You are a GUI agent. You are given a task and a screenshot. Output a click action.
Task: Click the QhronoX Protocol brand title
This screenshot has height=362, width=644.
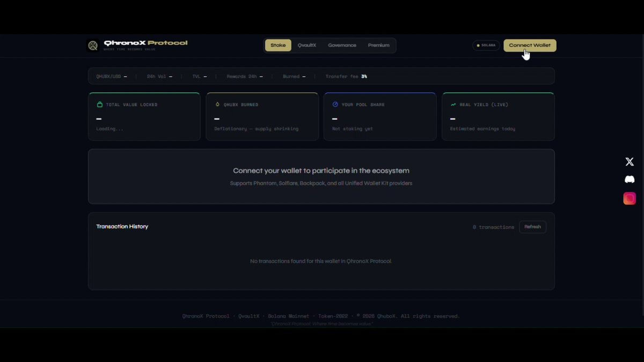click(x=145, y=43)
